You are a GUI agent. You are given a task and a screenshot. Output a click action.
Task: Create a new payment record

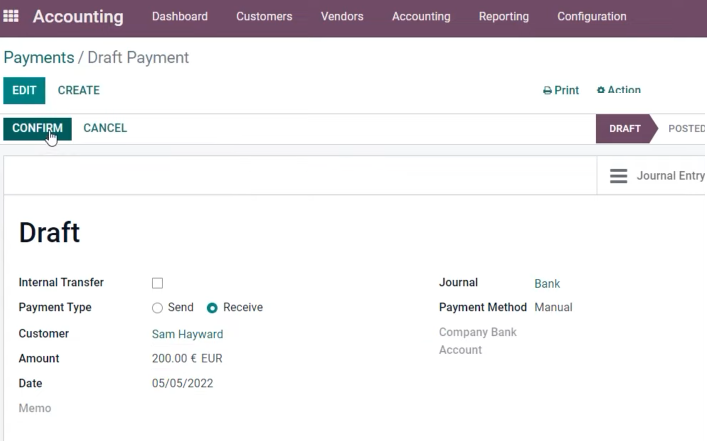click(78, 90)
